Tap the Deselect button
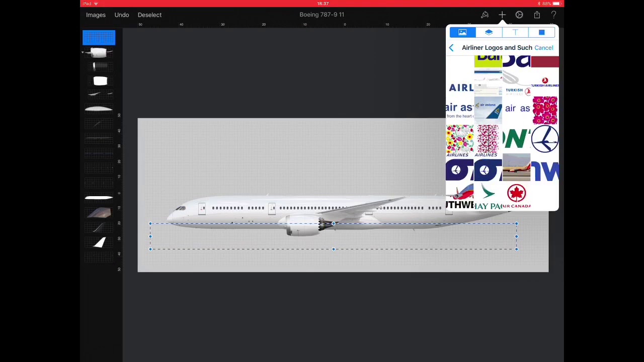The height and width of the screenshot is (362, 644). (x=149, y=15)
